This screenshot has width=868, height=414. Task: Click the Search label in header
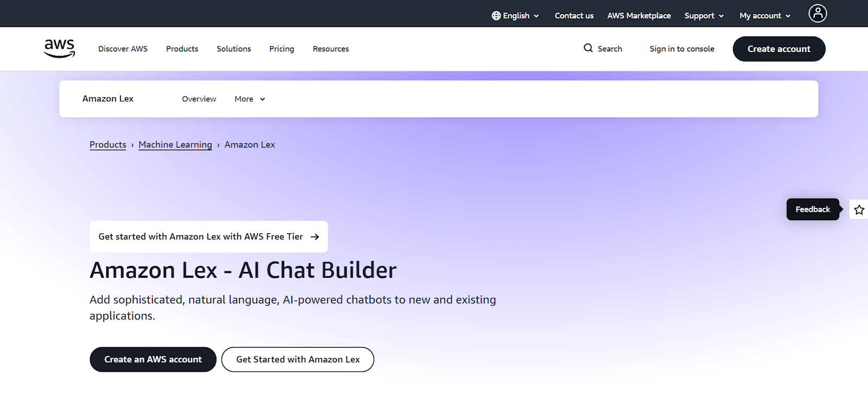pyautogui.click(x=610, y=49)
